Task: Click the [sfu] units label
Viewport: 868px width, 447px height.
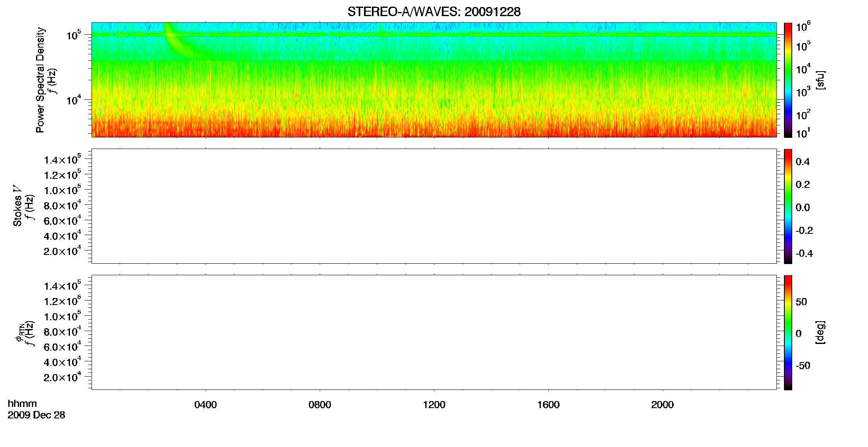Action: (820, 80)
